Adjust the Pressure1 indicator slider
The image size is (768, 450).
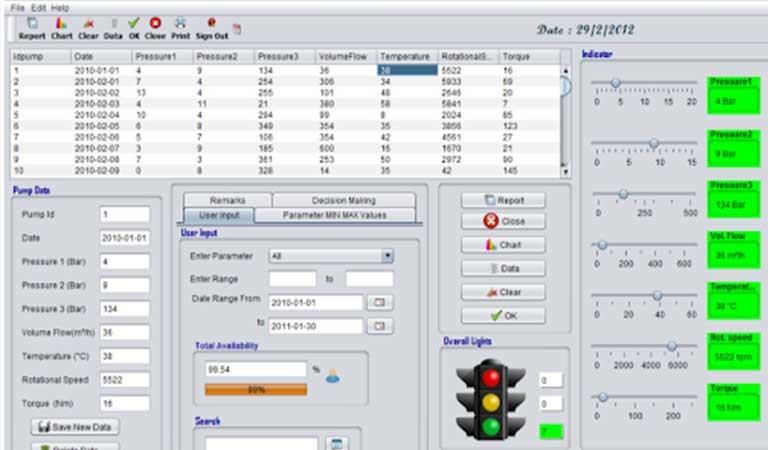[x=615, y=83]
